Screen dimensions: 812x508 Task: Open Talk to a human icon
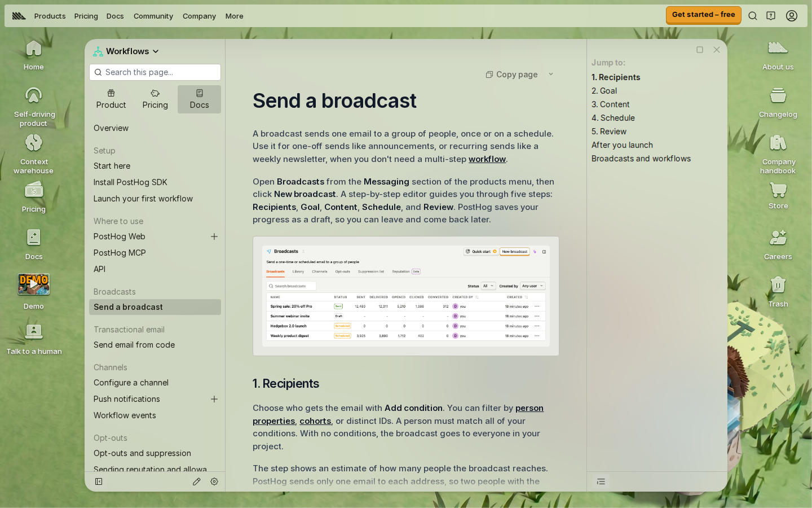click(34, 340)
